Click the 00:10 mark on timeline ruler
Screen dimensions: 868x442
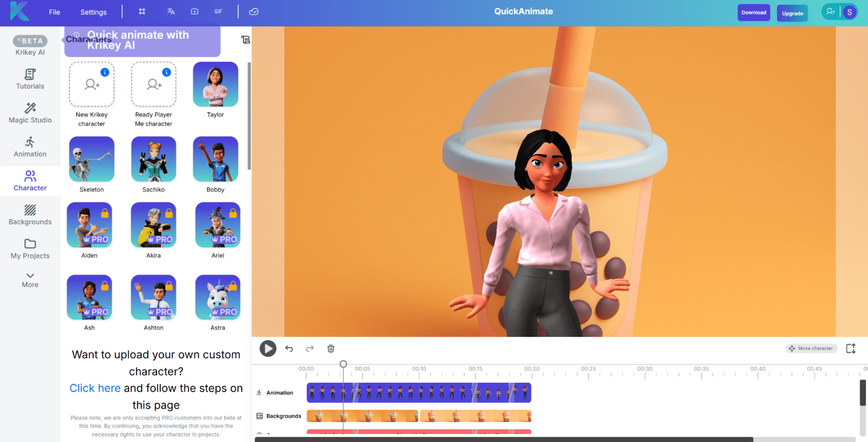[x=419, y=369]
